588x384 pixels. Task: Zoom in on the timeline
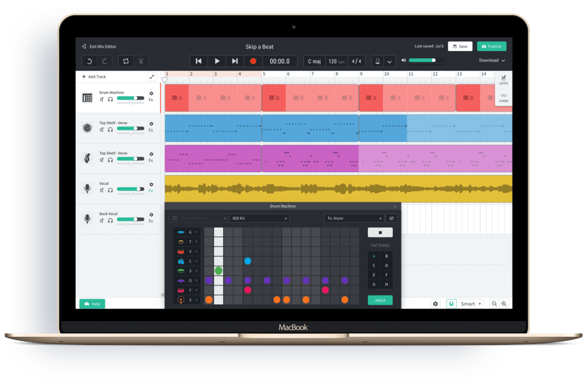coord(504,304)
